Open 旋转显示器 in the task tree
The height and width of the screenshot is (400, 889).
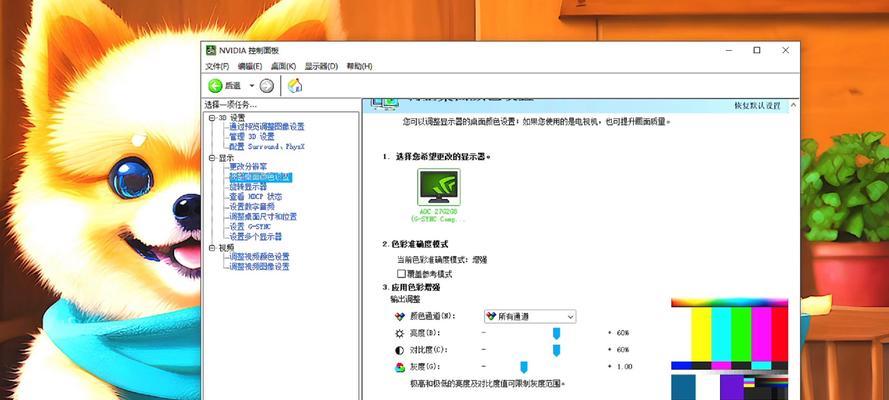click(x=248, y=187)
